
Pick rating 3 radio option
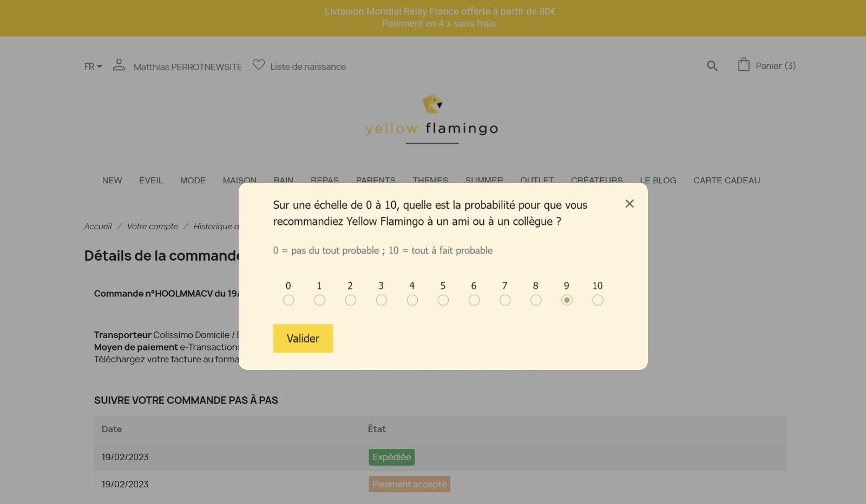(382, 300)
